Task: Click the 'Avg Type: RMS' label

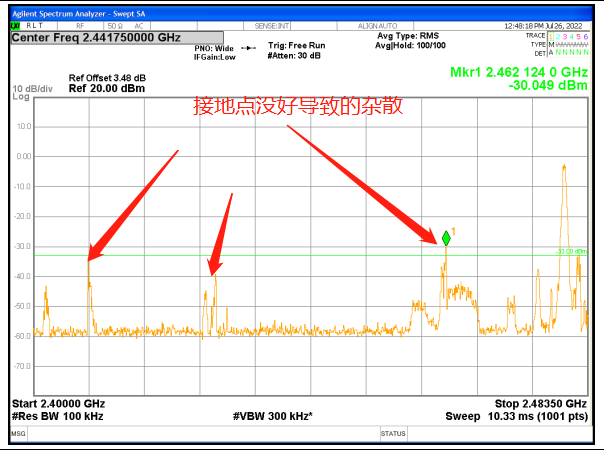Action: pos(408,36)
